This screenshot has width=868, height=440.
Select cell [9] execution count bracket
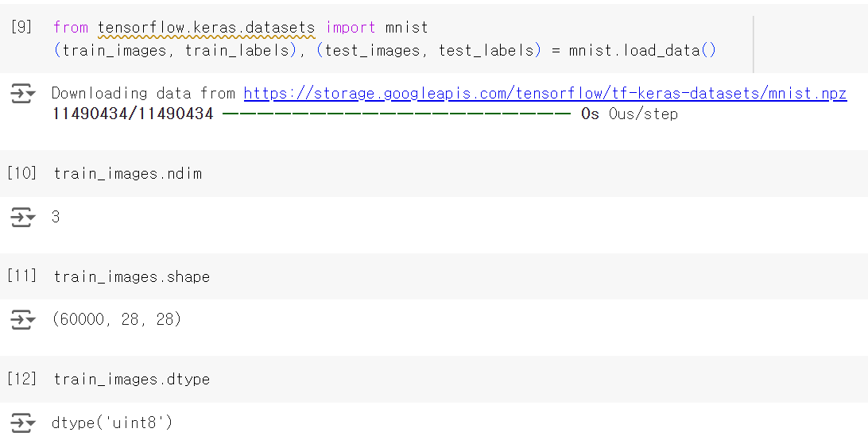click(x=21, y=27)
